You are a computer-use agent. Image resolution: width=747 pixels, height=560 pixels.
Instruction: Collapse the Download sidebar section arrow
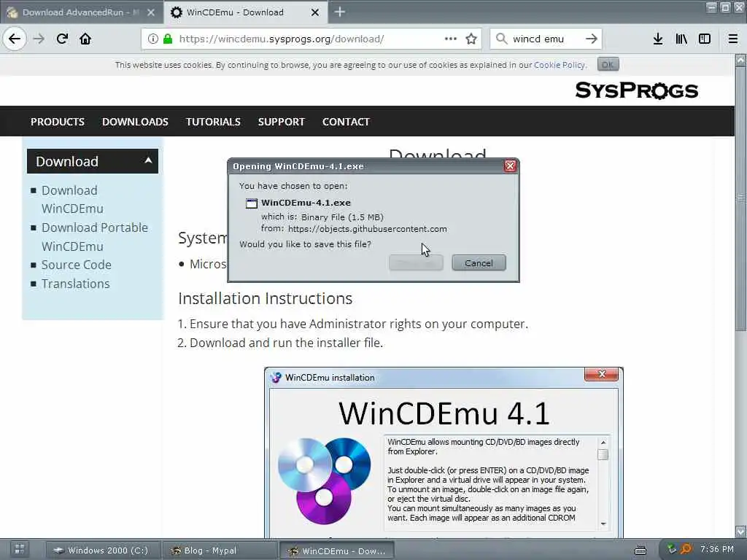(148, 161)
